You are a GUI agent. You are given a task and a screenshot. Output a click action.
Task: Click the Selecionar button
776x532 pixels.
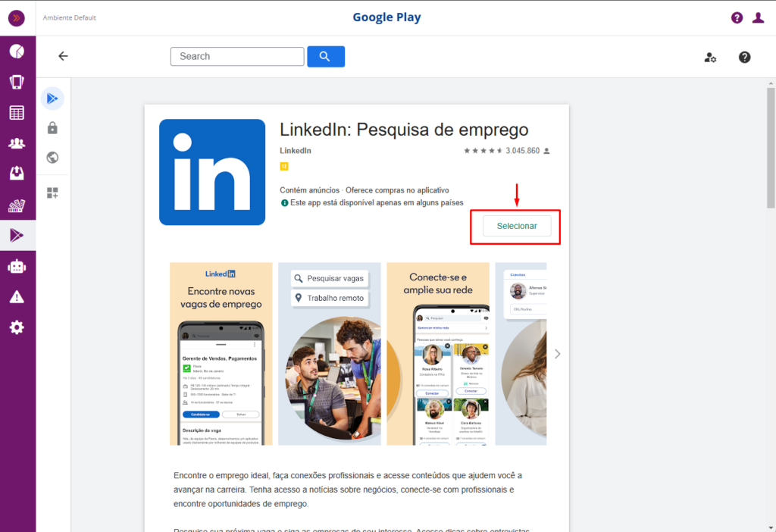(517, 226)
